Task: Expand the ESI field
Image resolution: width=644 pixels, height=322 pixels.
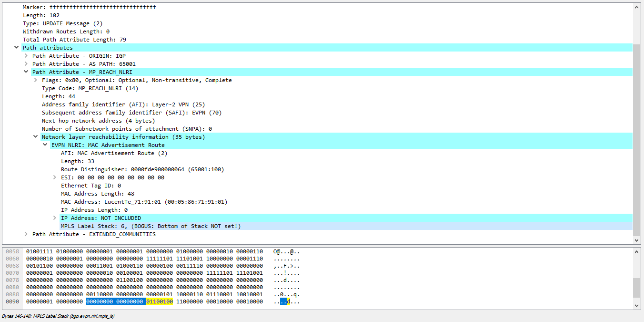Action: click(x=55, y=177)
